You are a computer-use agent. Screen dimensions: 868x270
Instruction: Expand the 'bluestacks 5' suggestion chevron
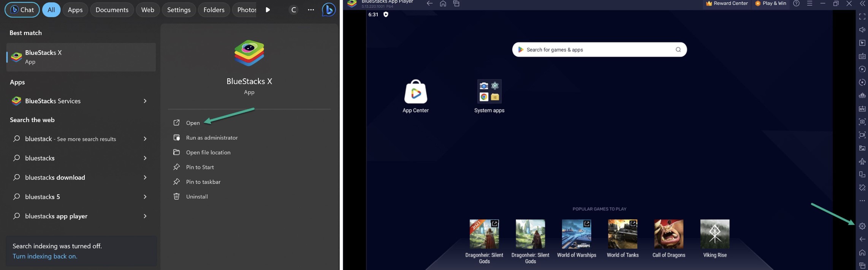tap(145, 197)
